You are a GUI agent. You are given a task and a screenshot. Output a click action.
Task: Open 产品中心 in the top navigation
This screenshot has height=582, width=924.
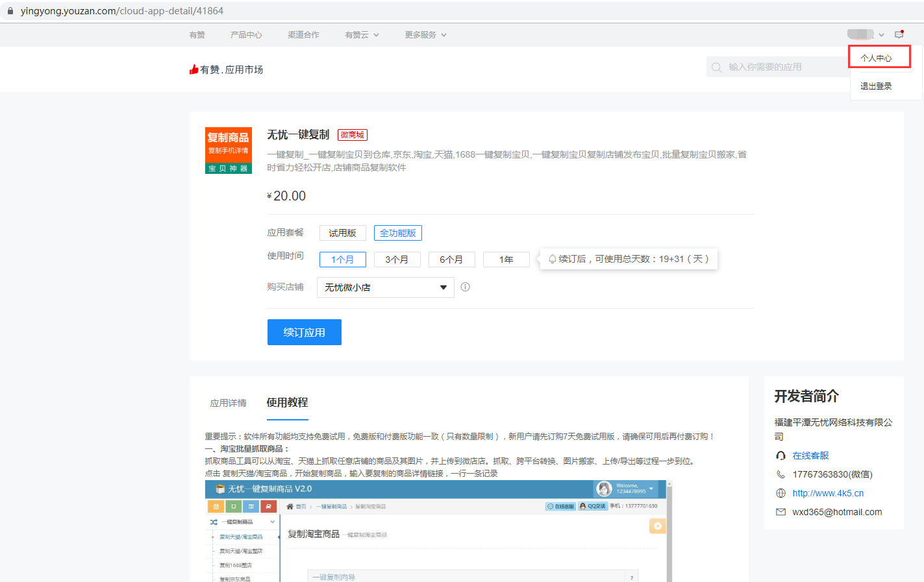point(246,35)
